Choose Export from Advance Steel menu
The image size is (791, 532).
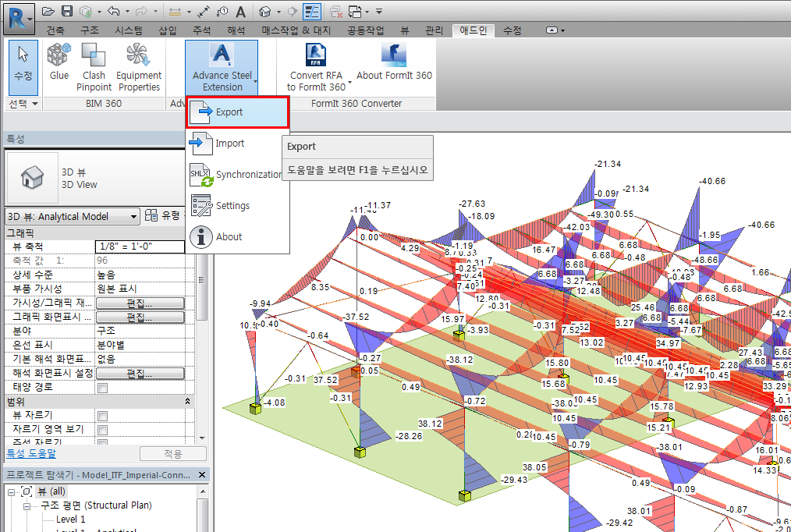(237, 112)
